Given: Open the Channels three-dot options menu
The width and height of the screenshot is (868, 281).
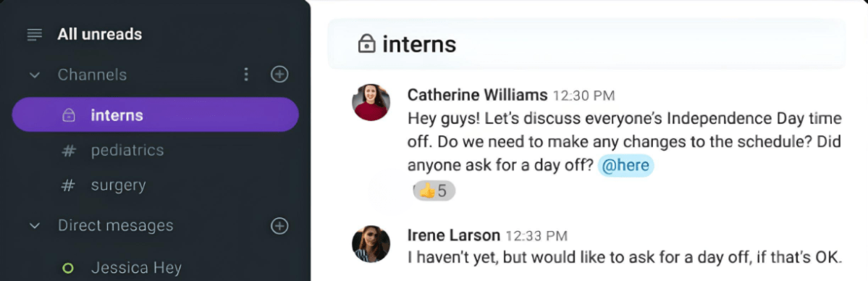Looking at the screenshot, I should (246, 75).
